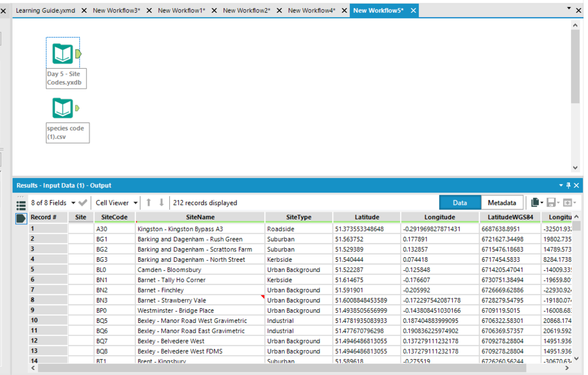Select the cell Camden - Bloomsbury
Screen dimensions: 588x375
click(x=169, y=270)
